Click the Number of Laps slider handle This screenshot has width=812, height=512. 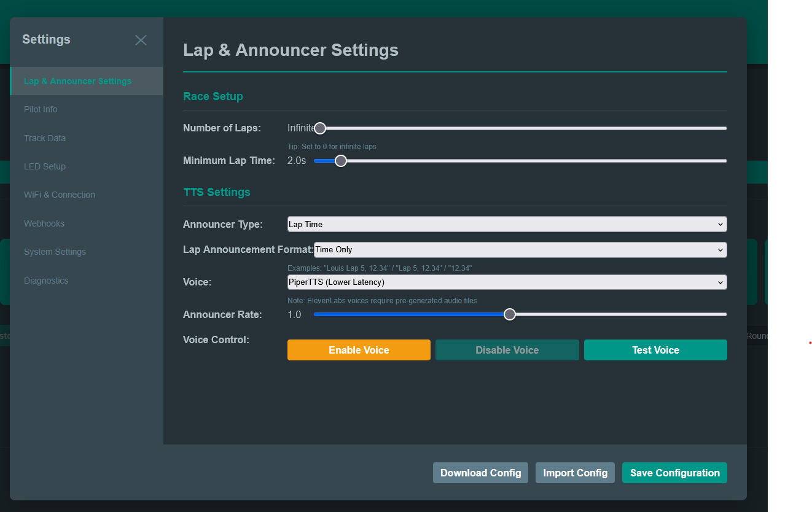pos(320,128)
